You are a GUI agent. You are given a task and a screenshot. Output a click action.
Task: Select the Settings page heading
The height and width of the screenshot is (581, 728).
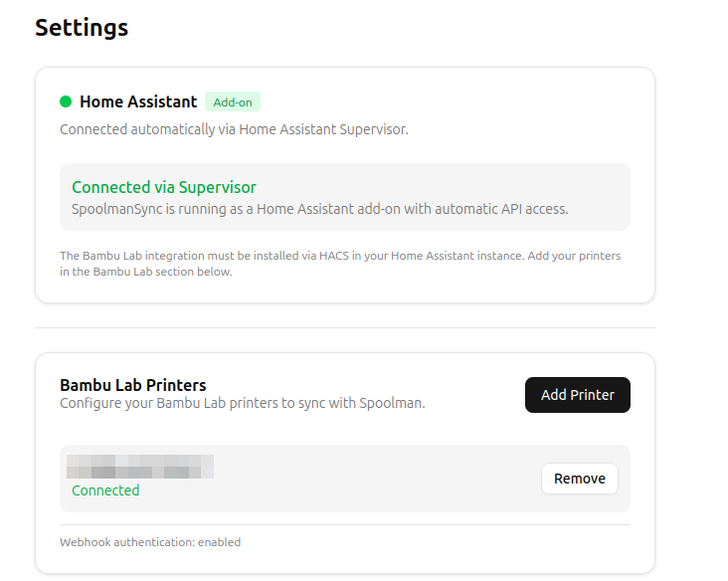point(82,28)
